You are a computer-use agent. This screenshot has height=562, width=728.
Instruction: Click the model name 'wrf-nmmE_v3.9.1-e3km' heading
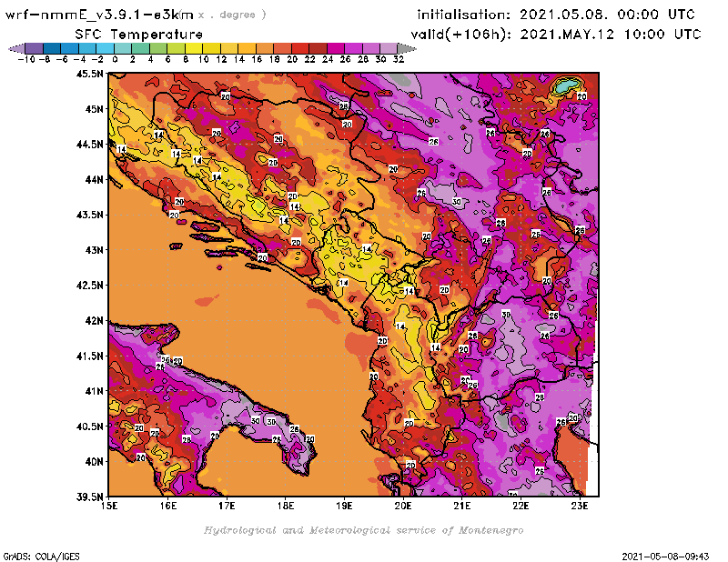(99, 15)
